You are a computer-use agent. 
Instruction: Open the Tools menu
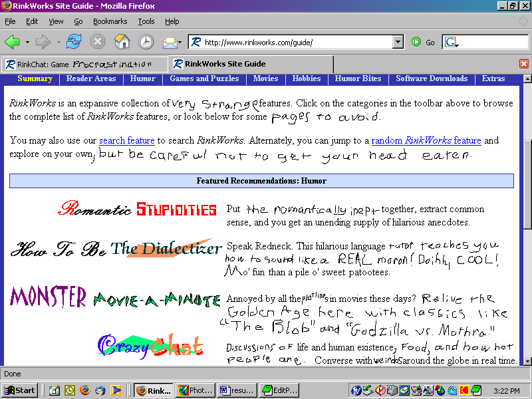[x=146, y=21]
